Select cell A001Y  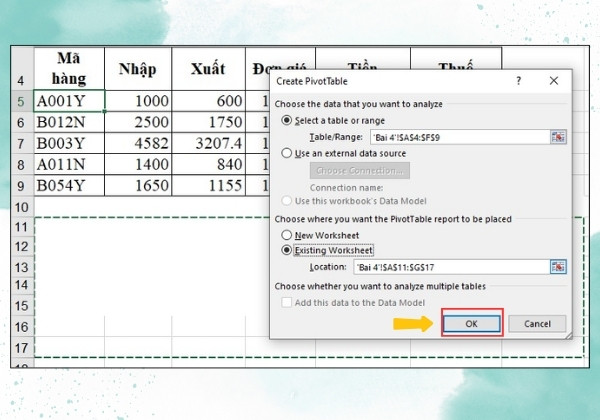pyautogui.click(x=69, y=101)
